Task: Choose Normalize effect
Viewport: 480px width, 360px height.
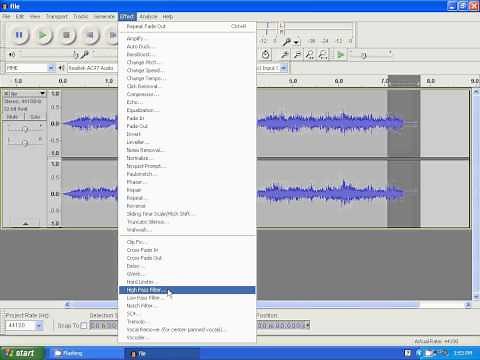Action: 187,158
